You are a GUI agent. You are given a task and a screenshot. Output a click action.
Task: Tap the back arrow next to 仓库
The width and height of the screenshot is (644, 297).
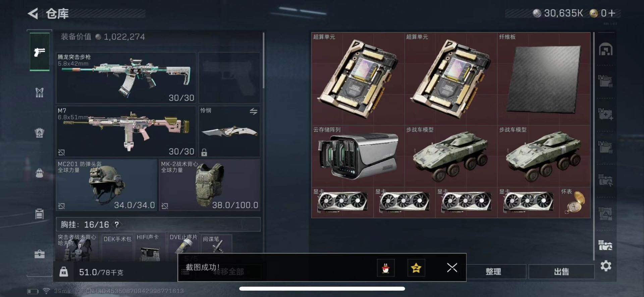click(33, 13)
